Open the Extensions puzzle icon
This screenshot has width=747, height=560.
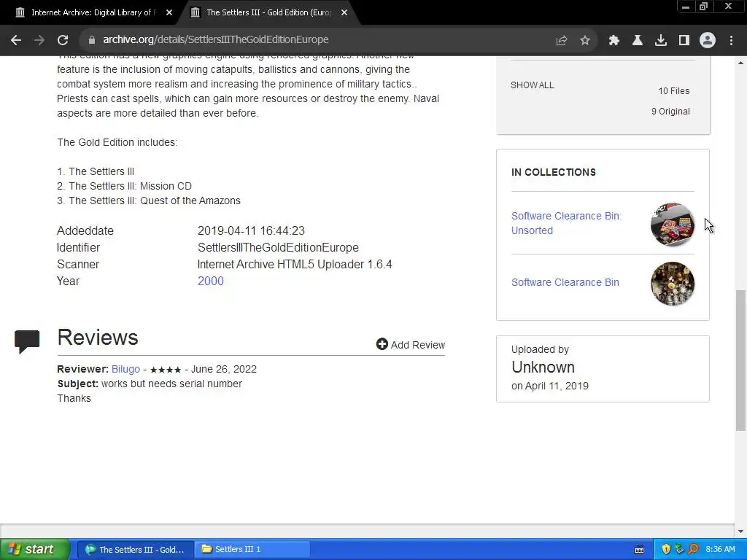(x=614, y=41)
